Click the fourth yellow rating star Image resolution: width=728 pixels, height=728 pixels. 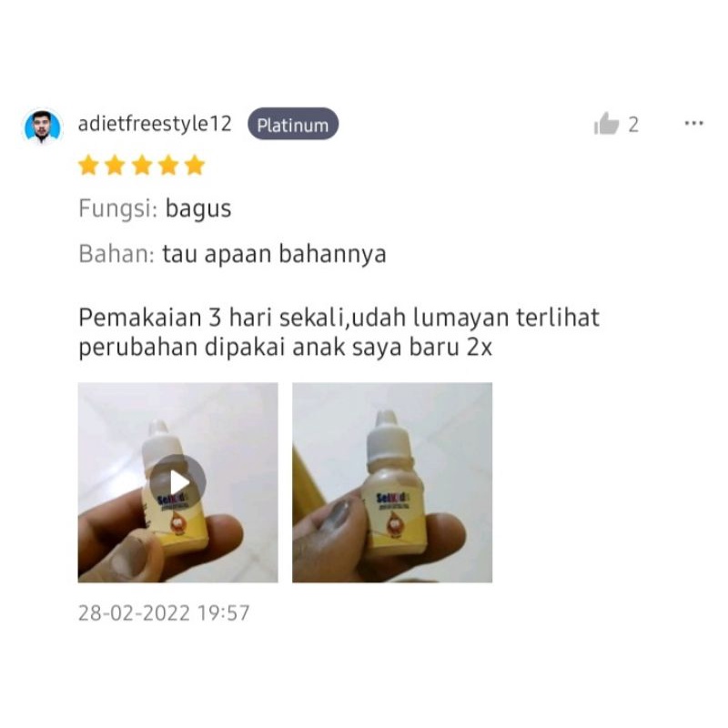[x=168, y=166]
